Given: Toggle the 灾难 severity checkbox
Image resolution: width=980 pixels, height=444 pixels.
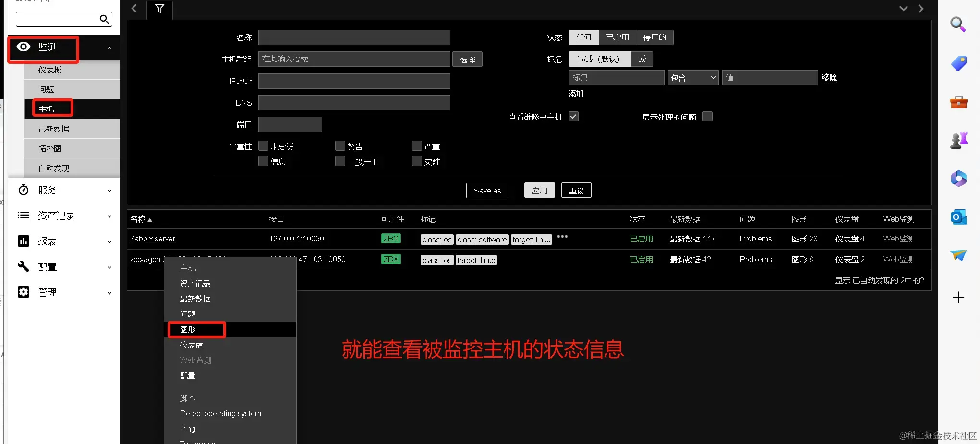Looking at the screenshot, I should [417, 161].
